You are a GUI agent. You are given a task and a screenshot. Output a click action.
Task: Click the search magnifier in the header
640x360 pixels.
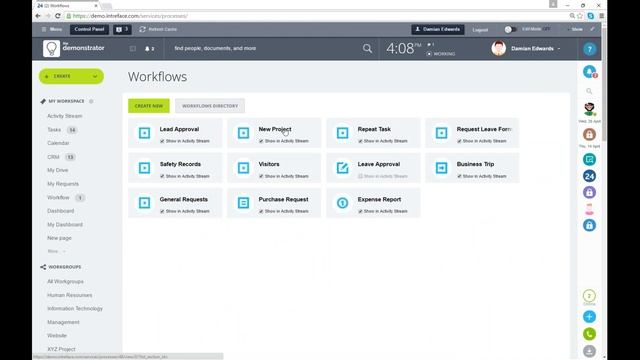pyautogui.click(x=367, y=49)
